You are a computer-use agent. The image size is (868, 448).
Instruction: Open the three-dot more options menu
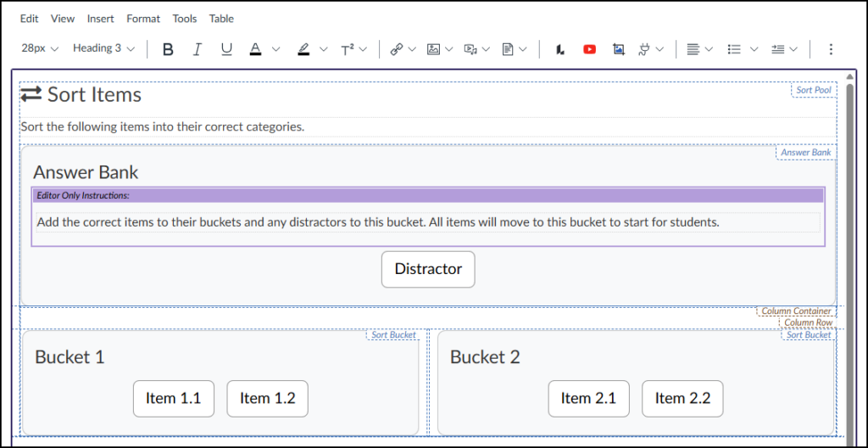[831, 49]
